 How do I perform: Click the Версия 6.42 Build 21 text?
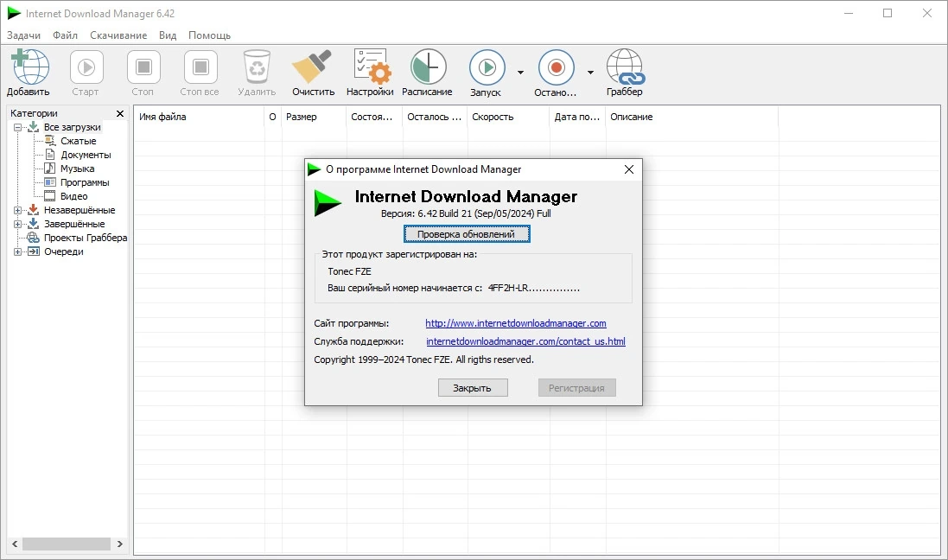466,213
